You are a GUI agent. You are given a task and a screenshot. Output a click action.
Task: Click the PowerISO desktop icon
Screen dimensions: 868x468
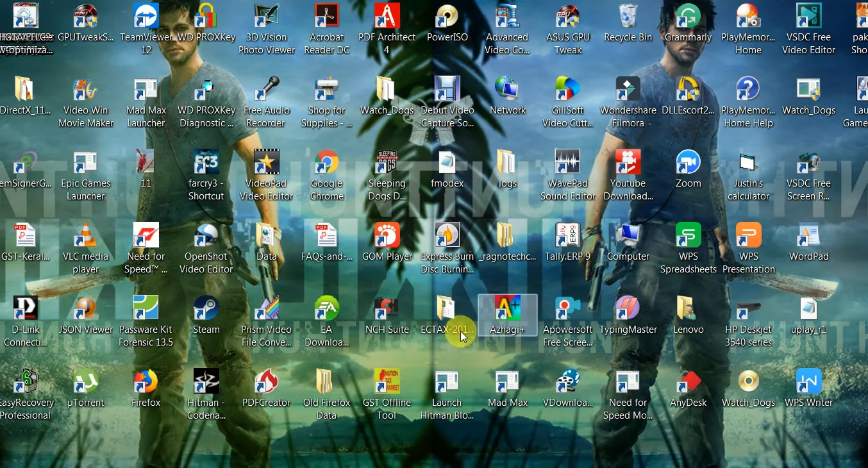[447, 16]
